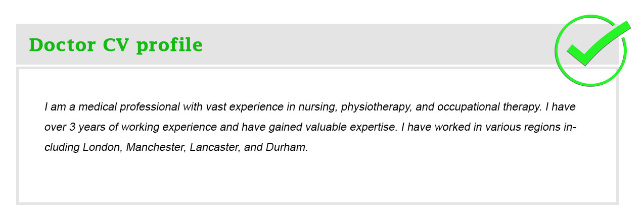Click the blank area below the paragraph

tap(317, 181)
